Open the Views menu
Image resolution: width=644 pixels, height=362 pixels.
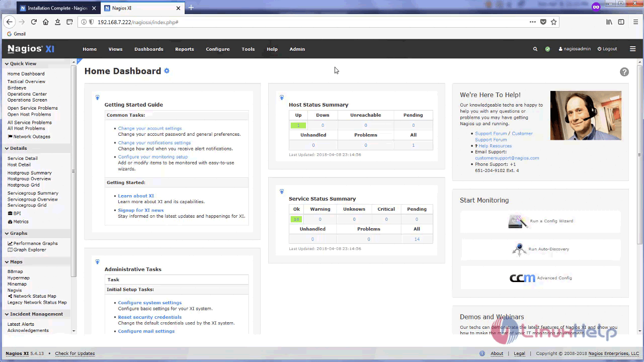tap(115, 49)
